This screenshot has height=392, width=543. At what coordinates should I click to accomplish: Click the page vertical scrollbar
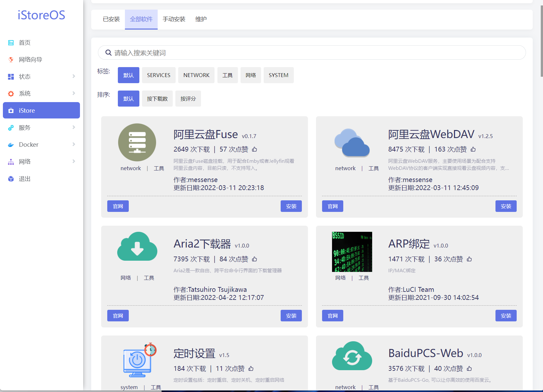(x=541, y=41)
